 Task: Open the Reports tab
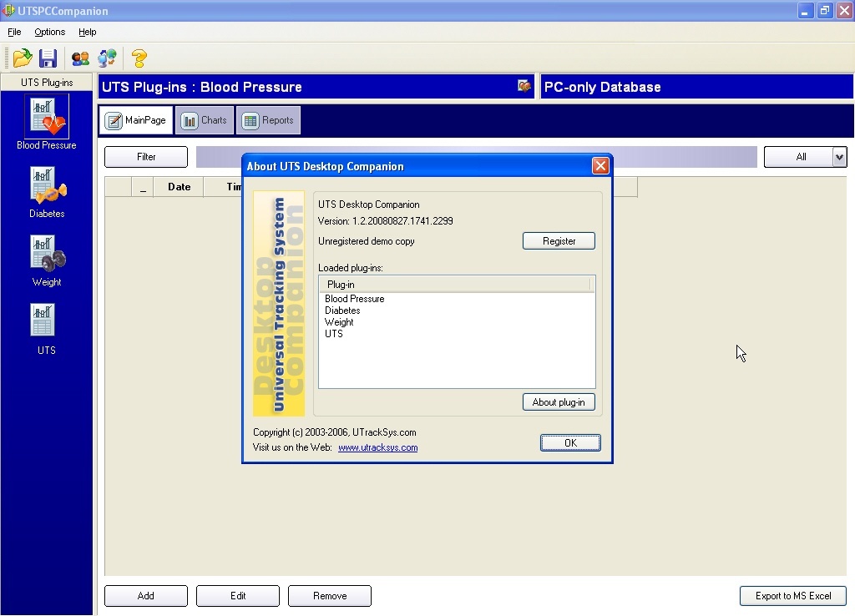pyautogui.click(x=268, y=119)
